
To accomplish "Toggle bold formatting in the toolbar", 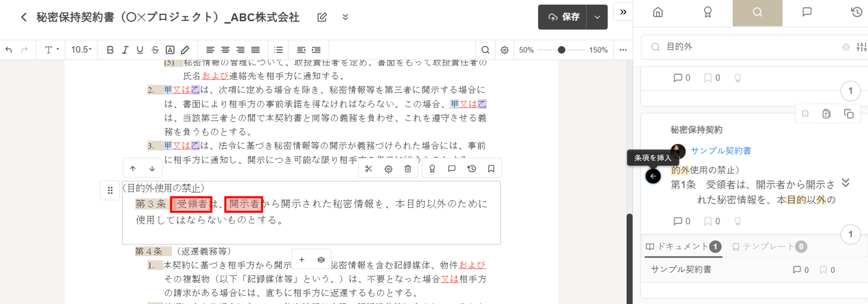I will tap(110, 50).
